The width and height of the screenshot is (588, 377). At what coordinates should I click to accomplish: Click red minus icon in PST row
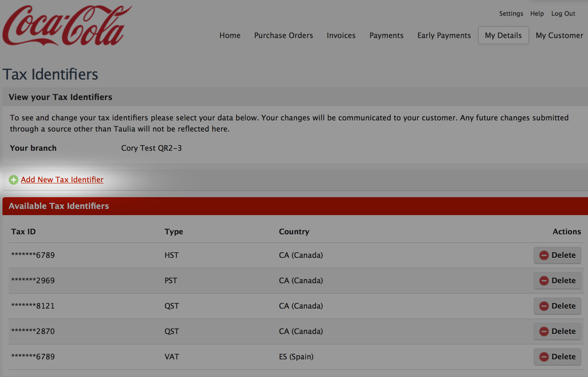(544, 281)
